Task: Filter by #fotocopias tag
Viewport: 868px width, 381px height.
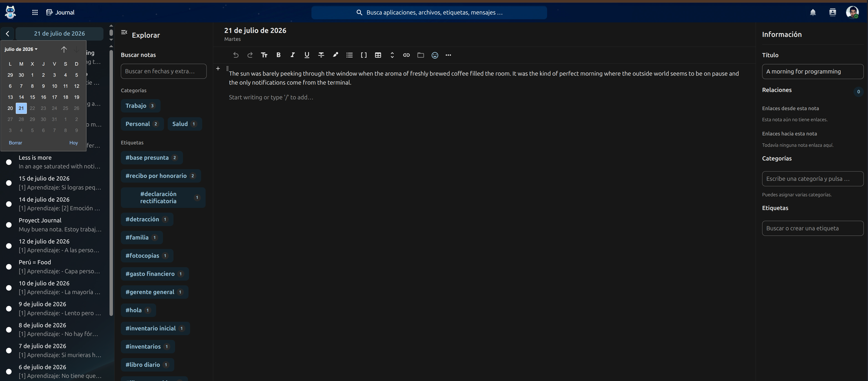Action: [147, 256]
